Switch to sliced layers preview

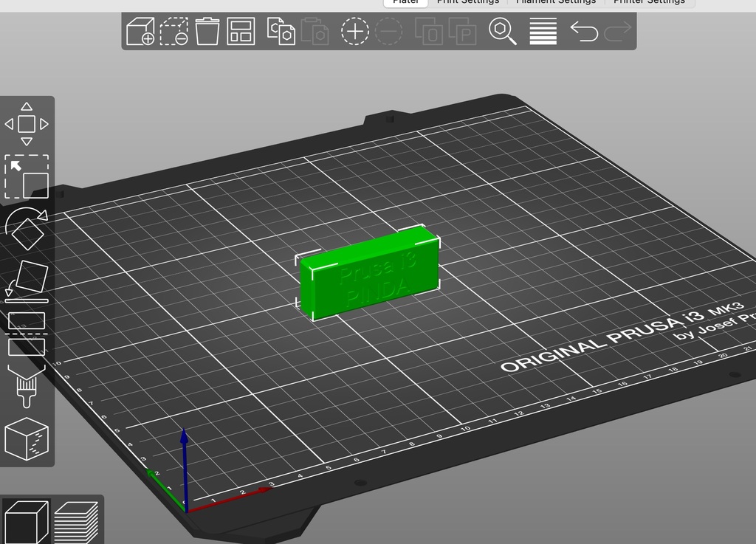(76, 523)
